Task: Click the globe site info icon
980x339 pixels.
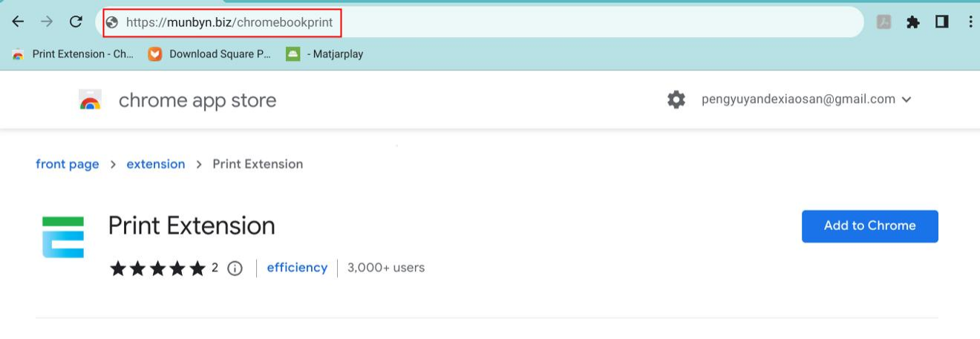Action: 113,23
